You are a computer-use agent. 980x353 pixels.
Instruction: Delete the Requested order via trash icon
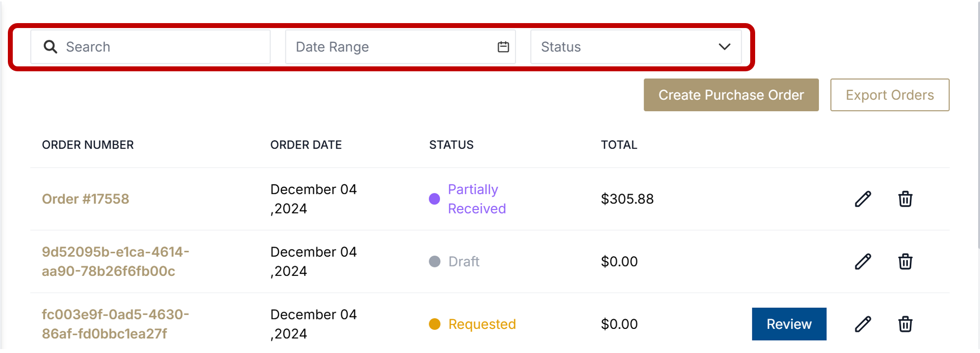click(x=905, y=324)
